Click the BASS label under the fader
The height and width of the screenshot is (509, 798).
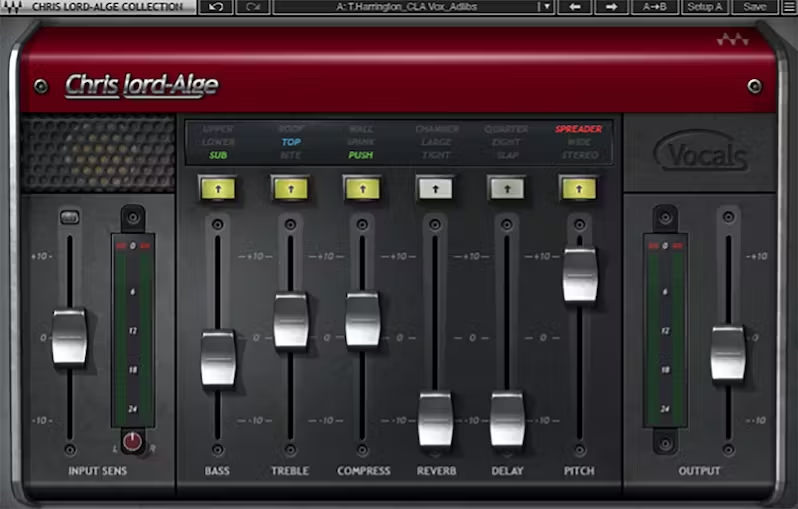click(217, 471)
